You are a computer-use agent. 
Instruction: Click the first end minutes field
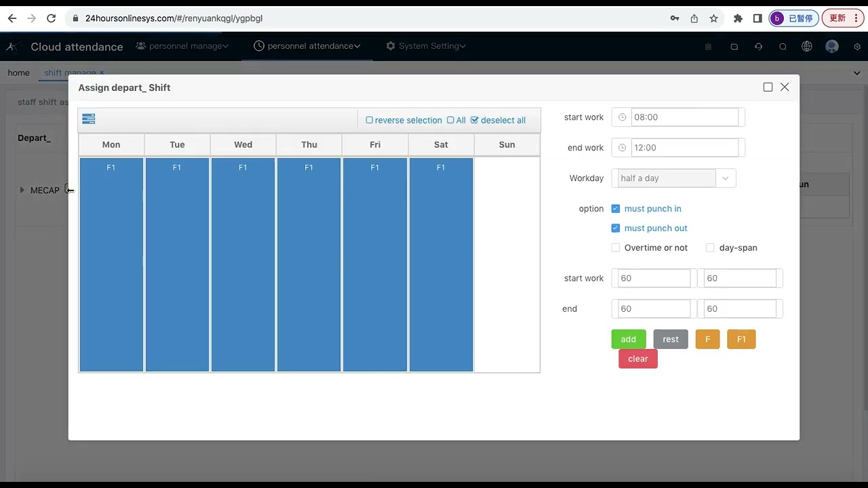[x=654, y=309]
